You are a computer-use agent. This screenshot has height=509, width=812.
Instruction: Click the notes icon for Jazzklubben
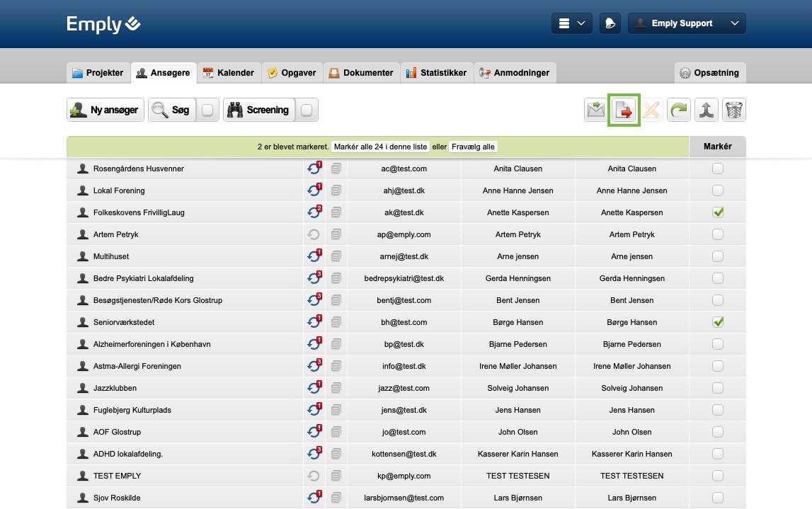click(x=336, y=388)
